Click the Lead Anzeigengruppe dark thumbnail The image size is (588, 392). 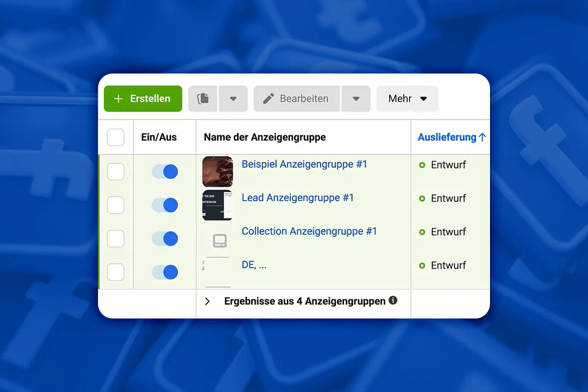218,205
